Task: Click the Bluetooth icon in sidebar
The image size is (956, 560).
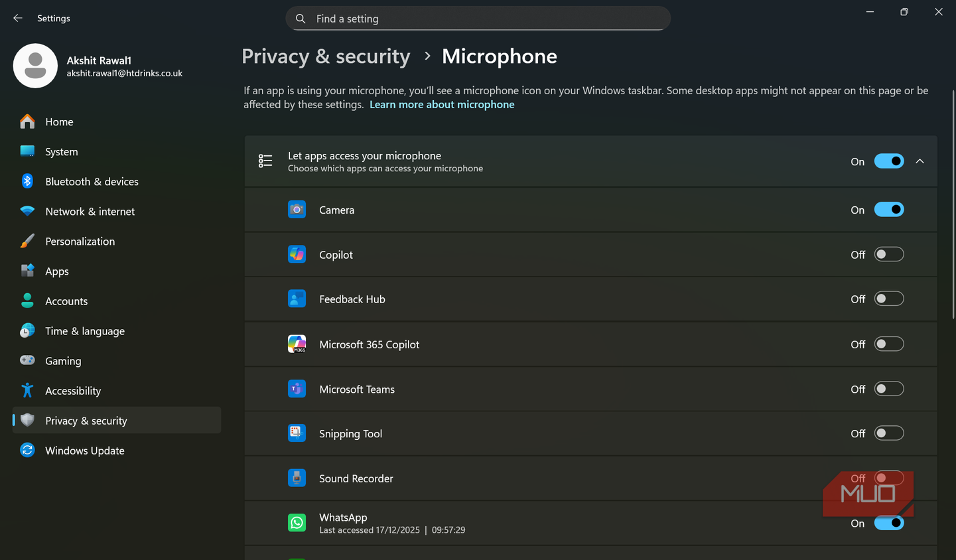Action: pos(27,181)
